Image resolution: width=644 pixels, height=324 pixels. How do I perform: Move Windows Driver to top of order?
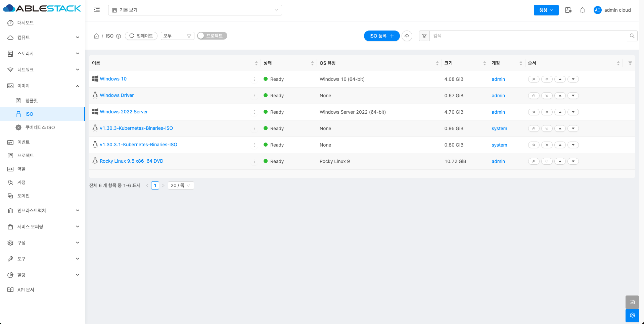[534, 96]
